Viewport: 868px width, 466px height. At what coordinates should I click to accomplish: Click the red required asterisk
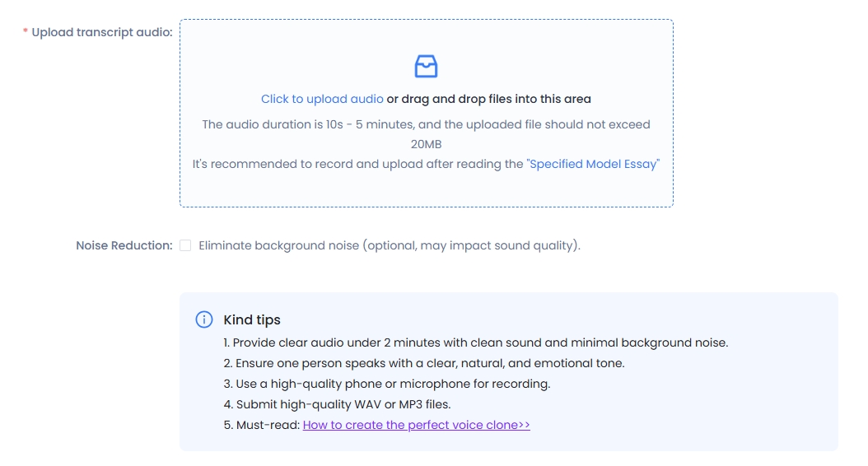point(26,33)
